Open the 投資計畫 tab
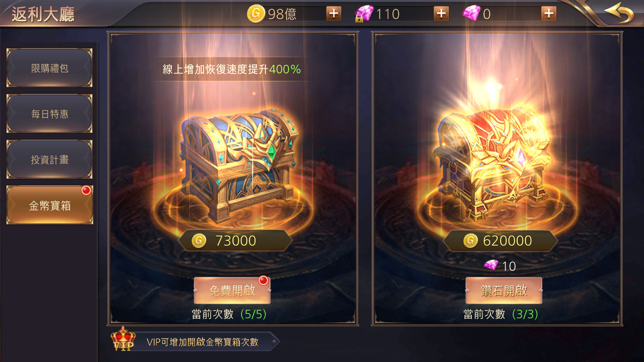644x362 pixels. [x=50, y=160]
